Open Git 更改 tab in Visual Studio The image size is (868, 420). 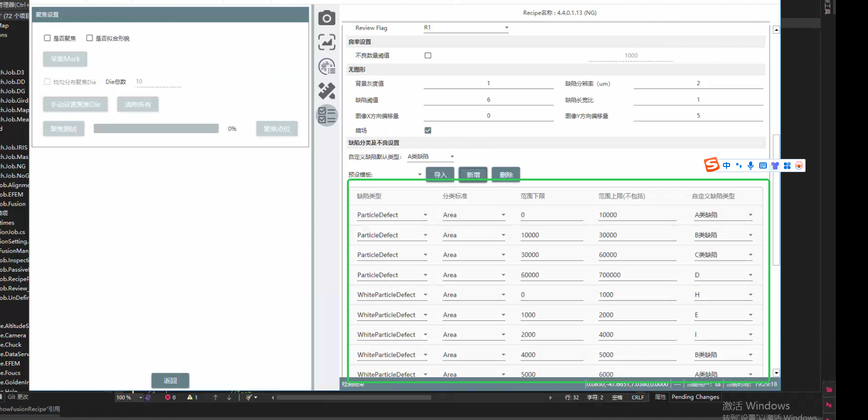point(18,397)
